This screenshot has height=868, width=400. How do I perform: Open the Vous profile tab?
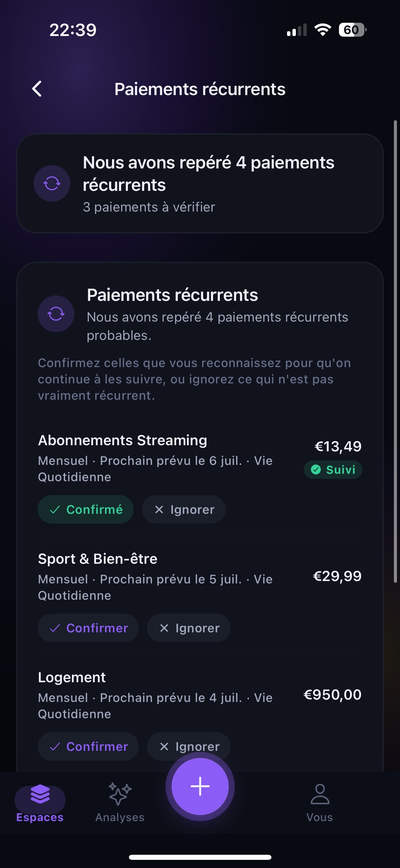[320, 803]
